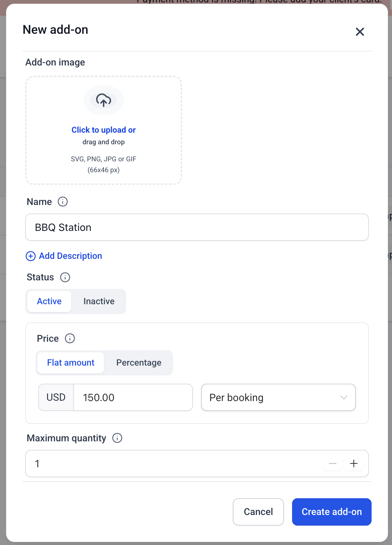Click the Add Description link

pyautogui.click(x=71, y=256)
